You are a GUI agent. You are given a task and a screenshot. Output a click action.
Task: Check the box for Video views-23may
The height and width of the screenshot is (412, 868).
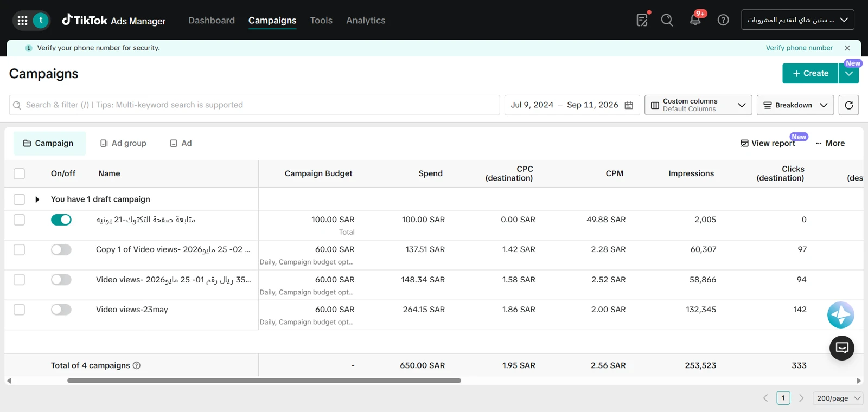pos(19,310)
